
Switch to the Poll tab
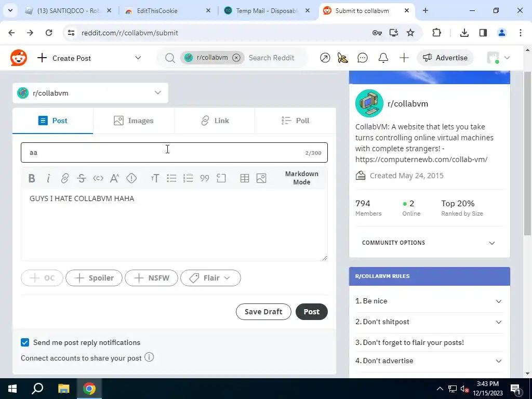click(x=296, y=121)
